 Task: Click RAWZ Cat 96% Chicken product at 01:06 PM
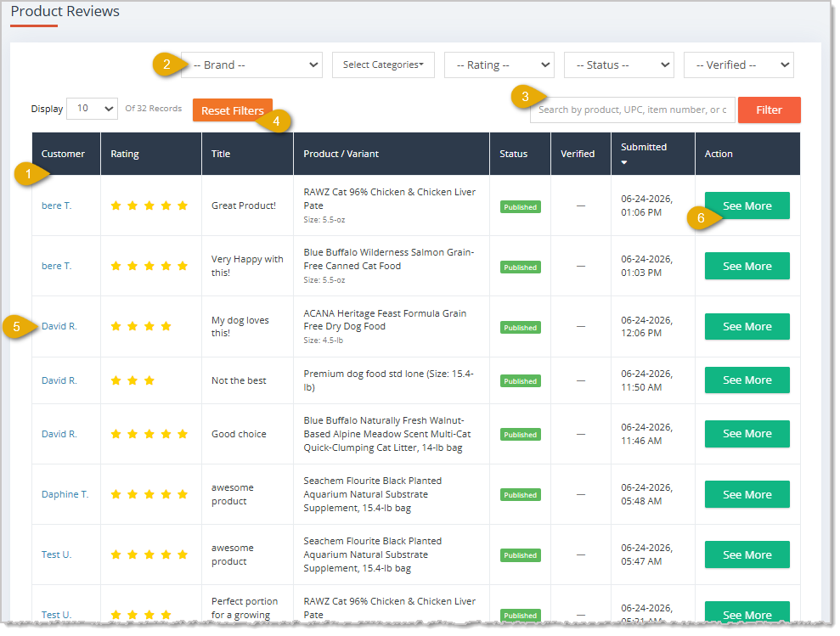point(390,199)
